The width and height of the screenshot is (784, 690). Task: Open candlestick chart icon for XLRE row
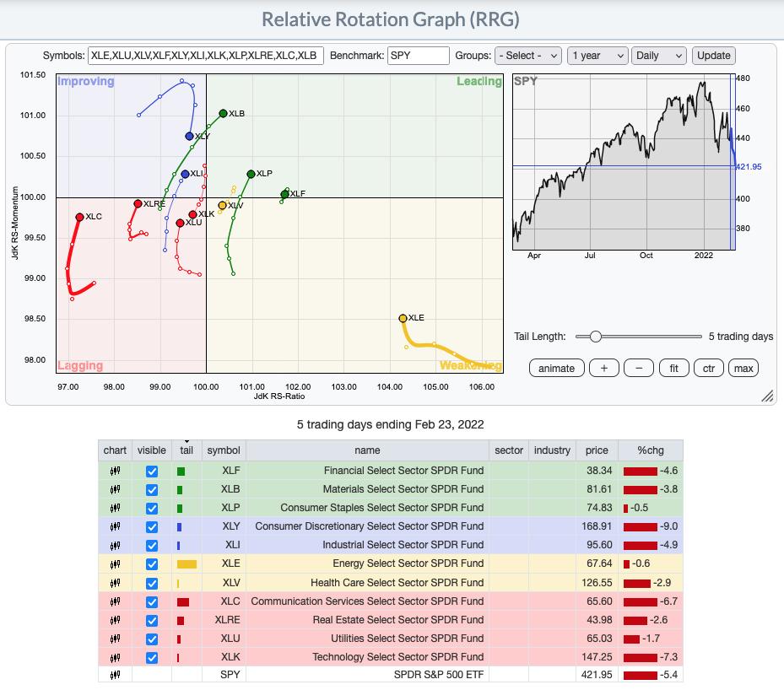point(115,620)
